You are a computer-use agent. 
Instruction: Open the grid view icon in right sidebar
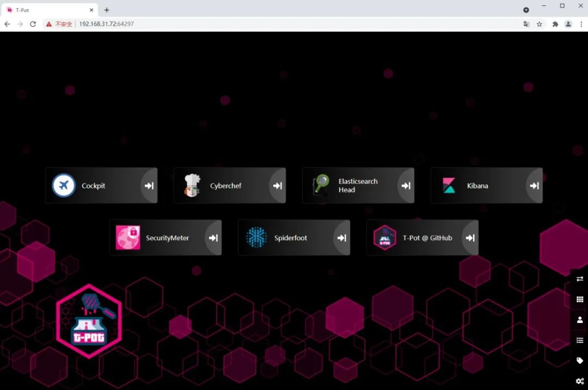click(580, 299)
